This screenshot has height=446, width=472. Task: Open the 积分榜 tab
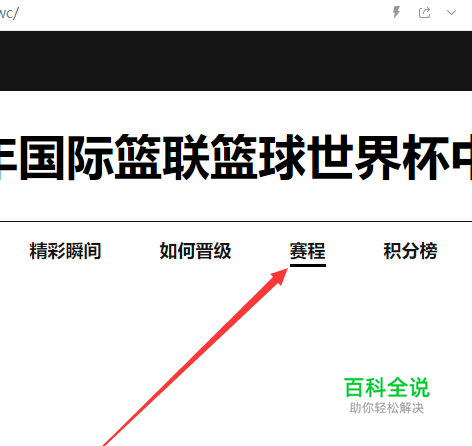pos(410,251)
